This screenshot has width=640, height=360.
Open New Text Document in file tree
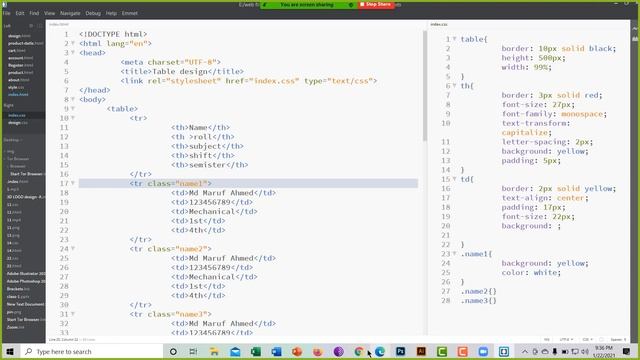tap(25, 304)
